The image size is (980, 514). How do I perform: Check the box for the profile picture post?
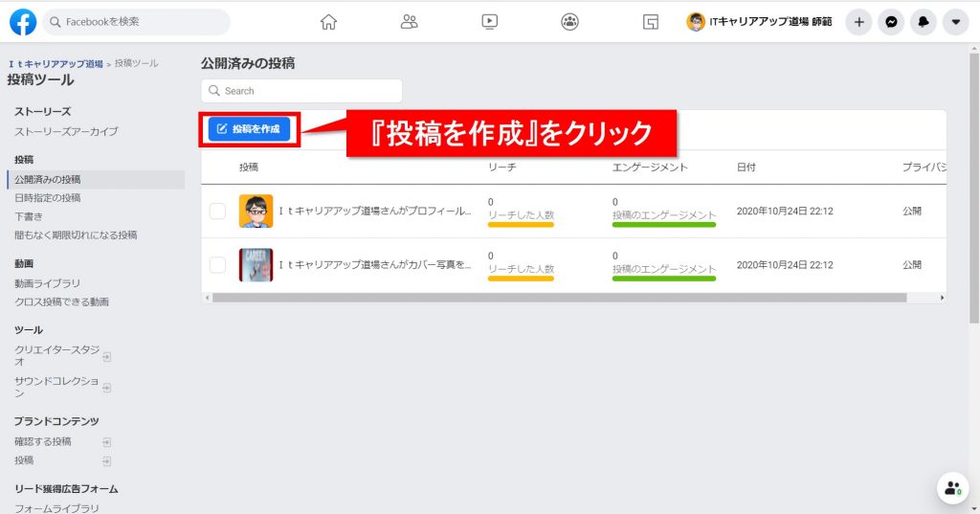[217, 211]
